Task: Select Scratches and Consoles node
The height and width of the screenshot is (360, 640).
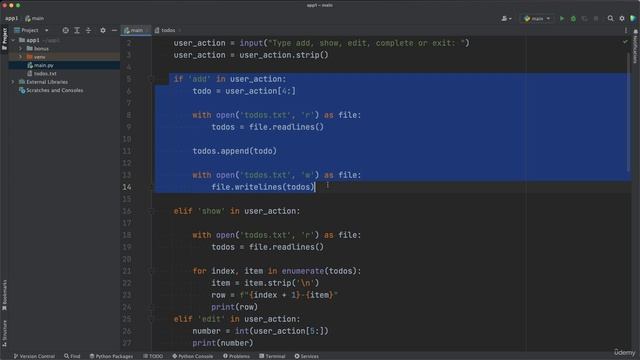Action: 64,90
